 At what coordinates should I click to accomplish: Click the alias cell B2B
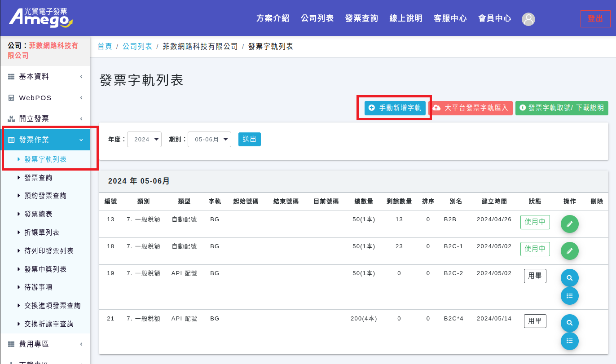(x=450, y=219)
